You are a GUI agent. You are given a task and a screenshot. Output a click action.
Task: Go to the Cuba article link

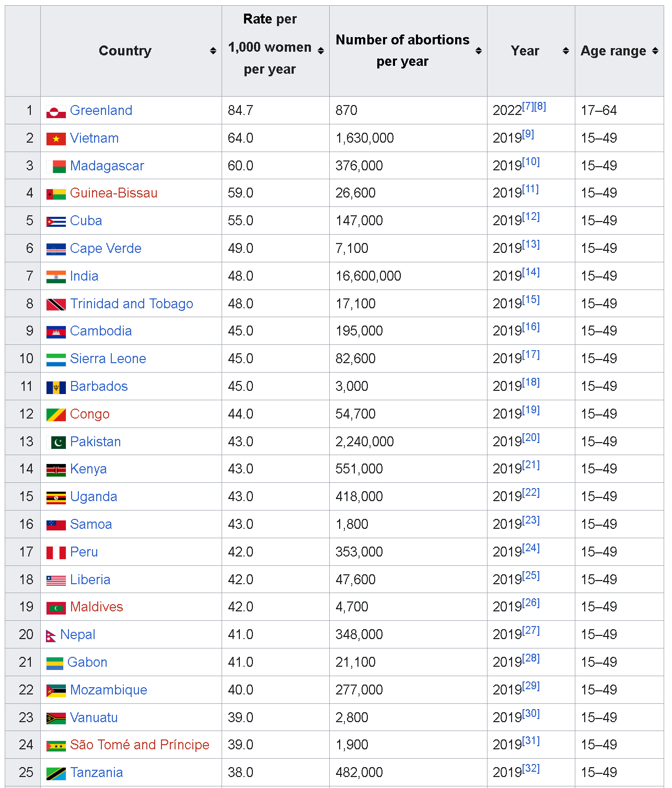click(x=86, y=221)
